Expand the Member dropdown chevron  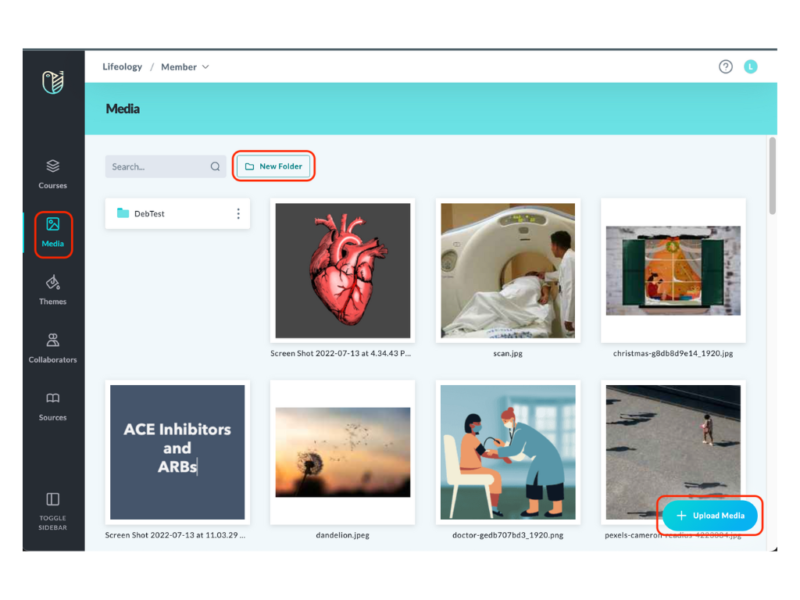coord(206,67)
